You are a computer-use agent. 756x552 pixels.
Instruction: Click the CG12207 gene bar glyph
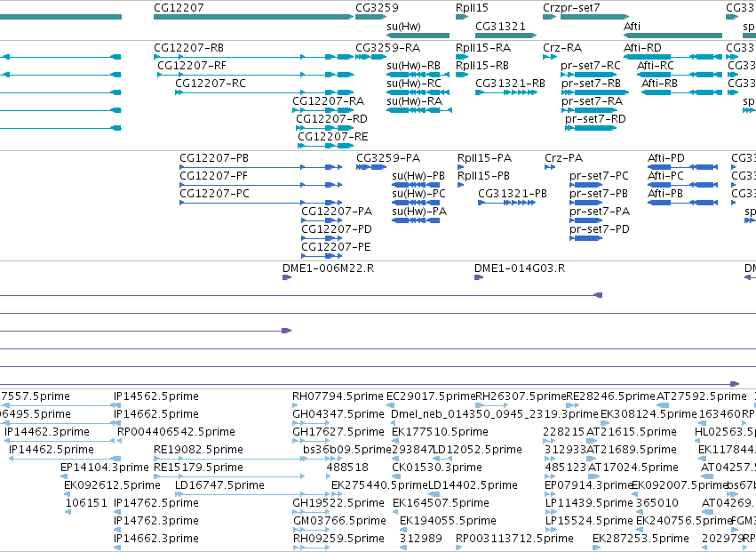(253, 17)
